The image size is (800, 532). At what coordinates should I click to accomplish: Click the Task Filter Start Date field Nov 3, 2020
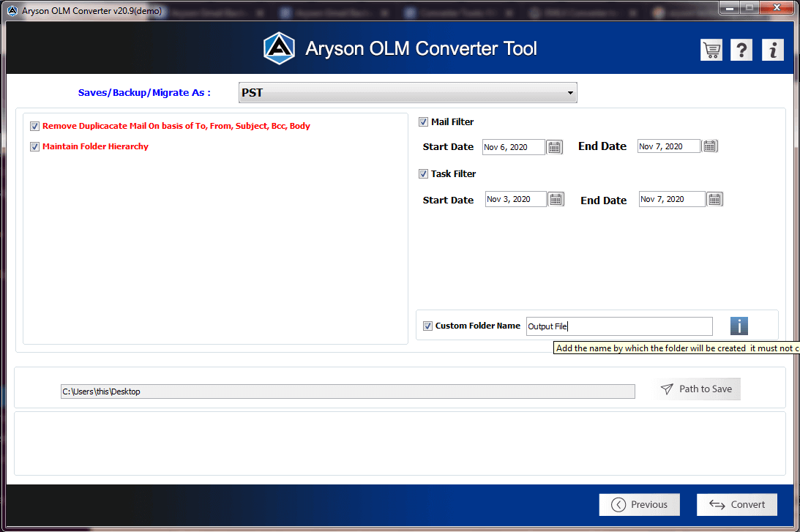(515, 200)
